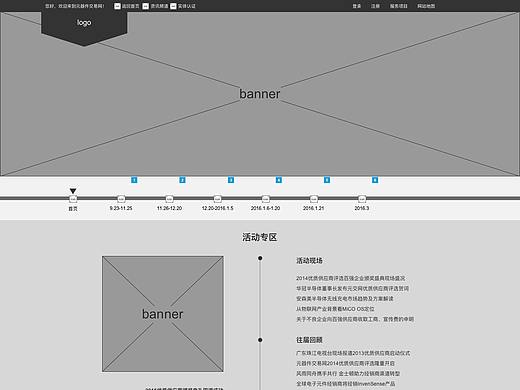The height and width of the screenshot is (390, 520).
Task: Select the 12.20-2016.1.5 timeline node
Action: tap(217, 199)
